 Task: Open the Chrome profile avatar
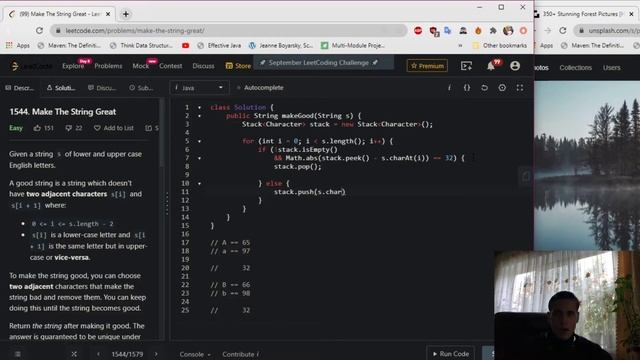[508, 31]
